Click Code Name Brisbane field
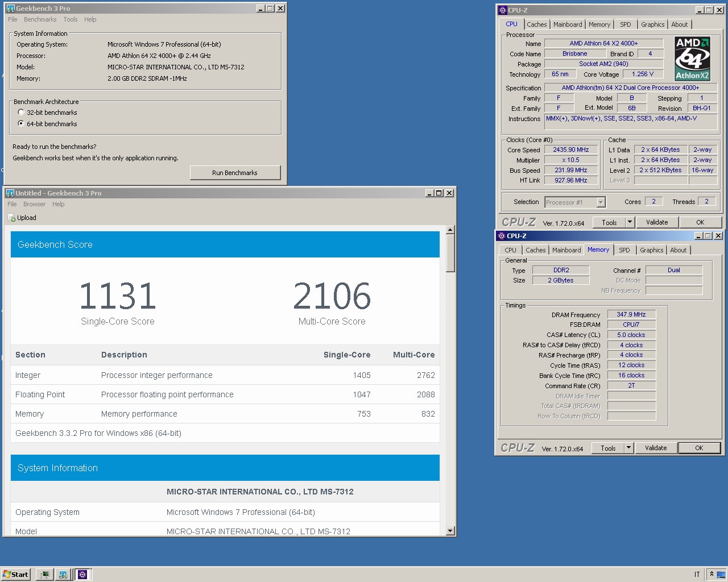Screen dimensions: 728x582 point(575,53)
